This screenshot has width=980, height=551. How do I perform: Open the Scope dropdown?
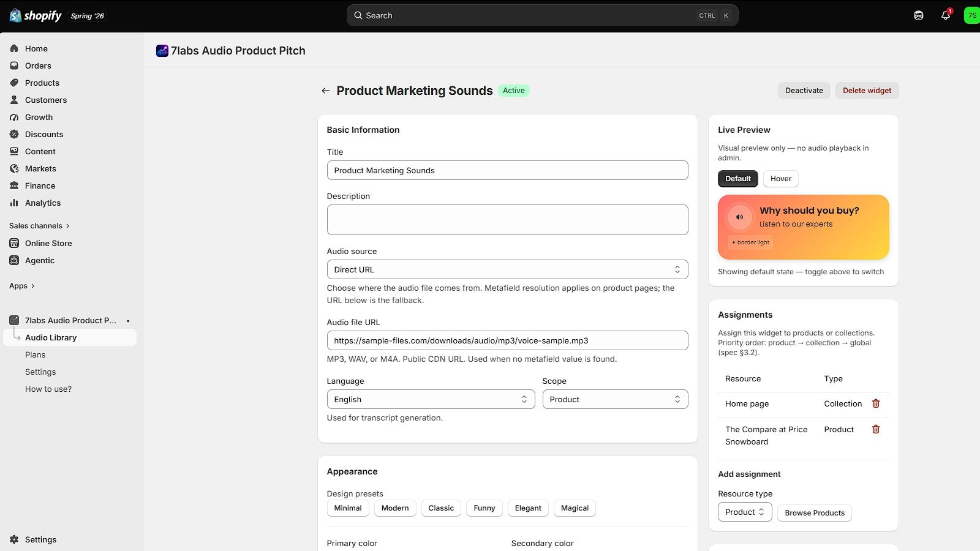[x=615, y=399]
